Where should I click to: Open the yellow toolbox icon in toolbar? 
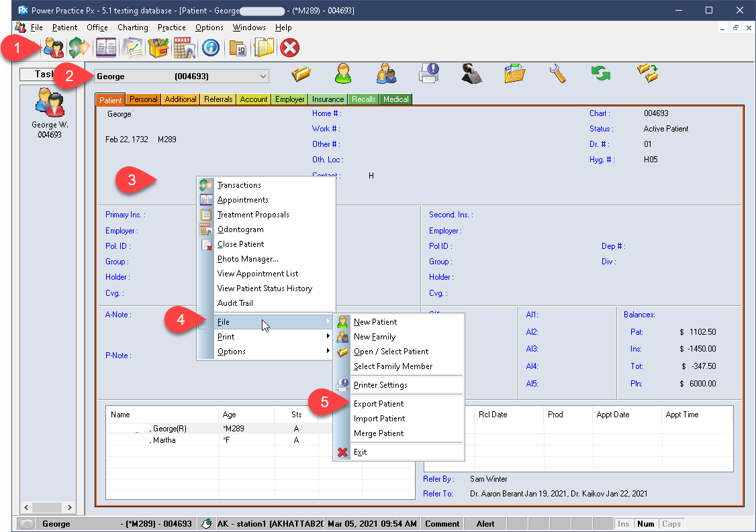(158, 48)
